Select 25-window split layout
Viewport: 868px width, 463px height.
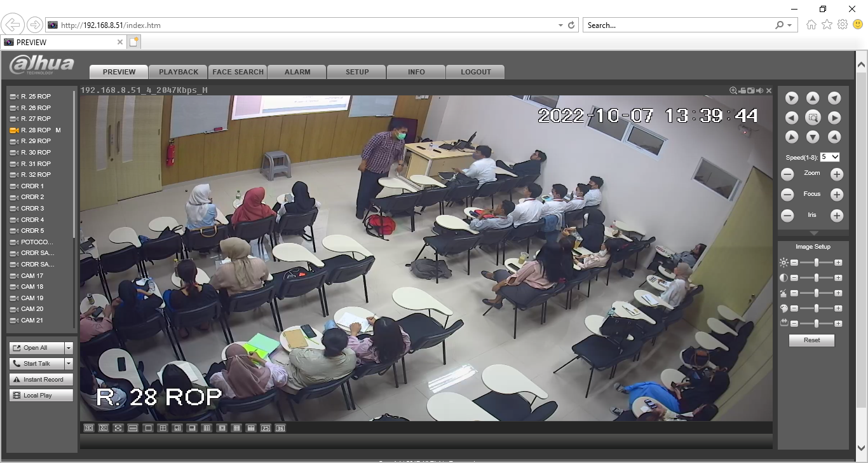point(266,428)
